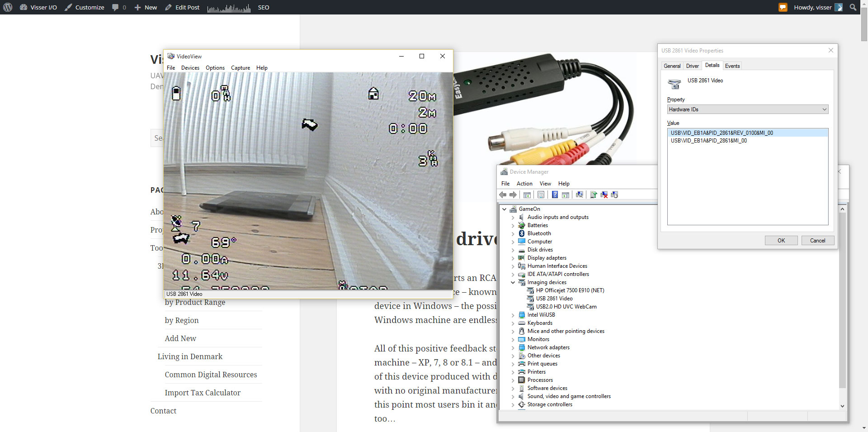The height and width of the screenshot is (432, 868).
Task: Open the Devices menu in VideoView
Action: 190,68
